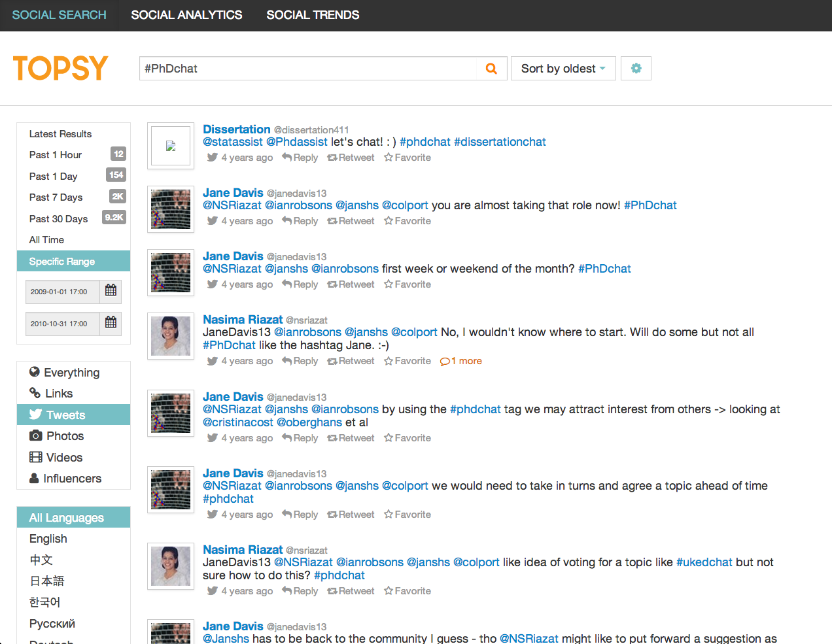Click the start date field 2009-01-01 17:00

pyautogui.click(x=63, y=292)
